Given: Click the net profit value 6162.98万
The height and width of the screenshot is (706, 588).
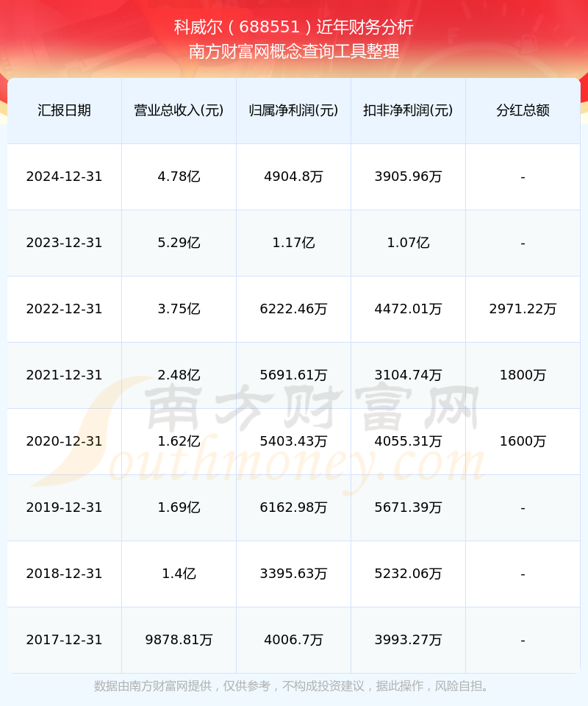Looking at the screenshot, I should point(294,507).
